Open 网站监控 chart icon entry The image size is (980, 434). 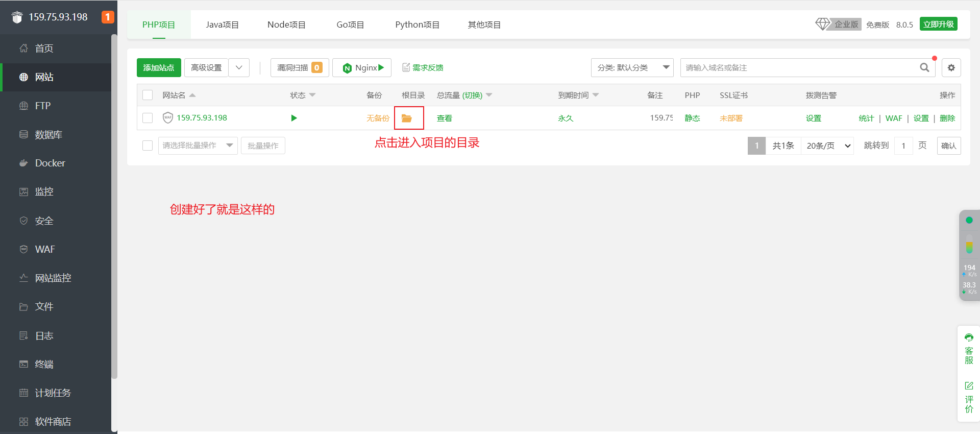[23, 278]
